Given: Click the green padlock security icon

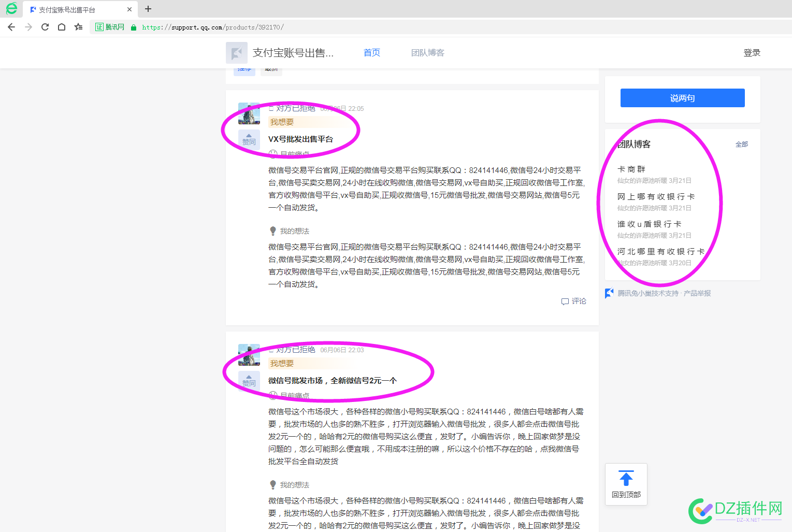Looking at the screenshot, I should [134, 27].
